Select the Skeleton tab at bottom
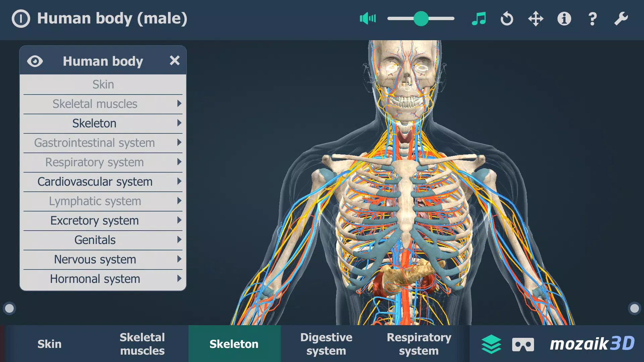Image resolution: width=644 pixels, height=362 pixels. [x=233, y=344]
